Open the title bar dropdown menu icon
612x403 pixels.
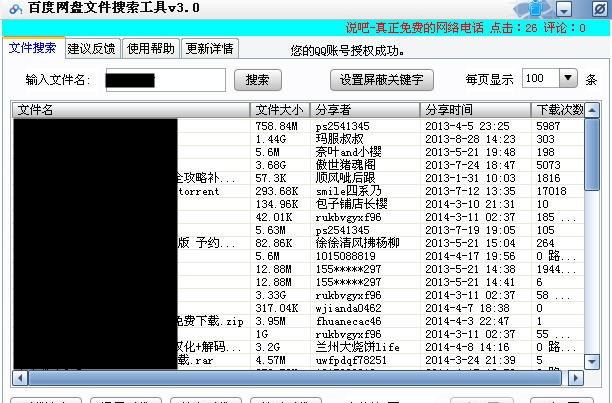(x=564, y=9)
